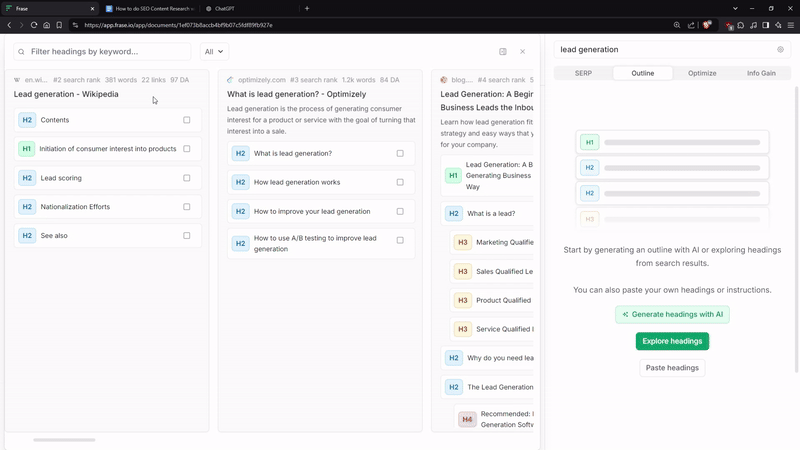Open the settings gear beside lead generation query
Screen dimensions: 800x450
pos(780,49)
